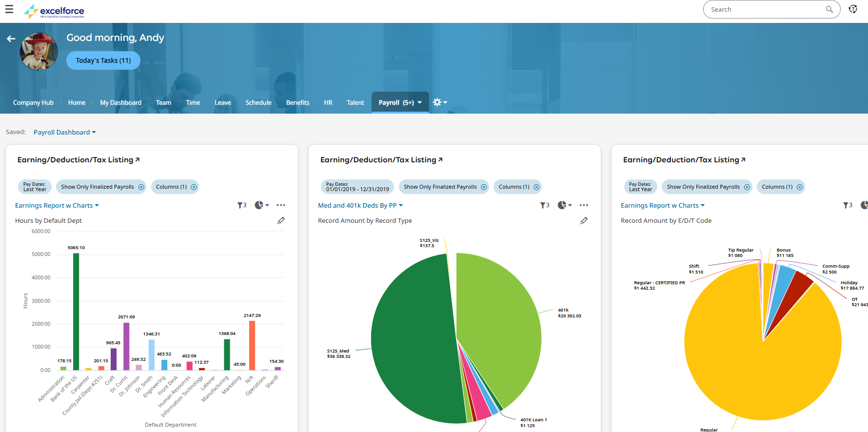868x432 pixels.
Task: Change chart type on Hours by Default Dept card
Action: (x=262, y=205)
